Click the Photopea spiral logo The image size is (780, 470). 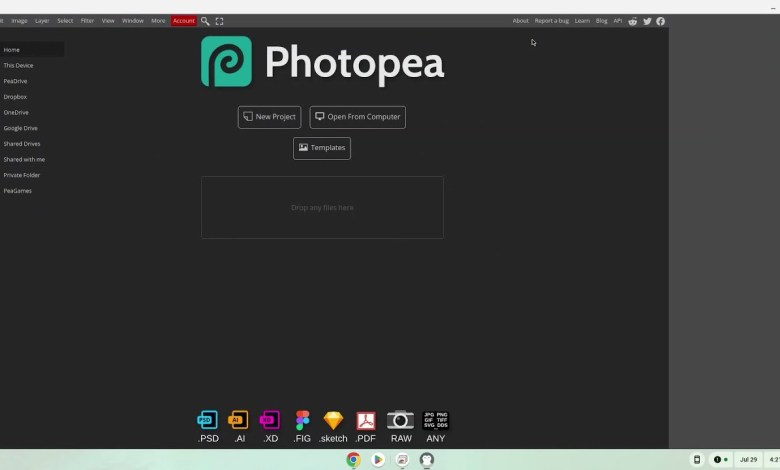tap(226, 61)
